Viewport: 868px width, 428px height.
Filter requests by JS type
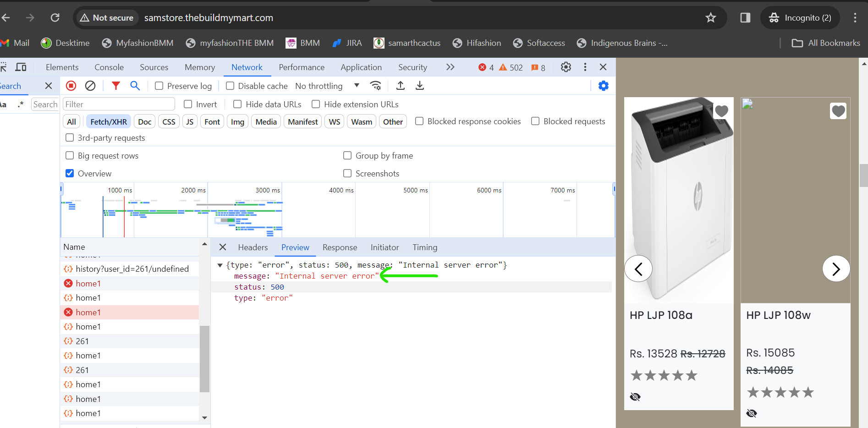click(x=190, y=122)
